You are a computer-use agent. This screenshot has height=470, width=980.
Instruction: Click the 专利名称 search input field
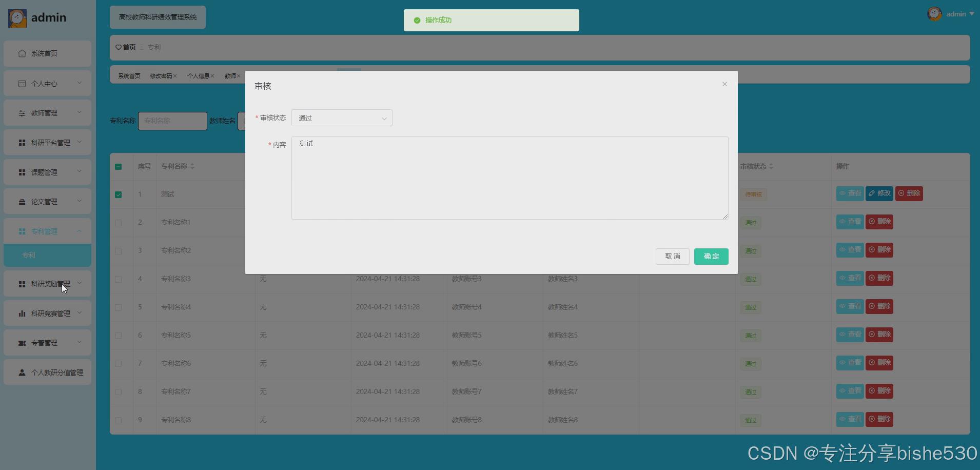pyautogui.click(x=172, y=121)
